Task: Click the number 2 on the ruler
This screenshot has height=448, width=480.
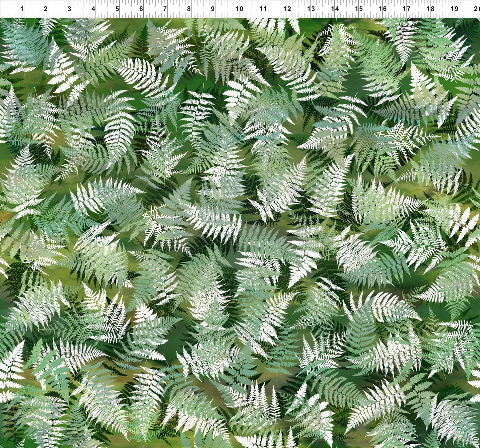Action: [45, 9]
